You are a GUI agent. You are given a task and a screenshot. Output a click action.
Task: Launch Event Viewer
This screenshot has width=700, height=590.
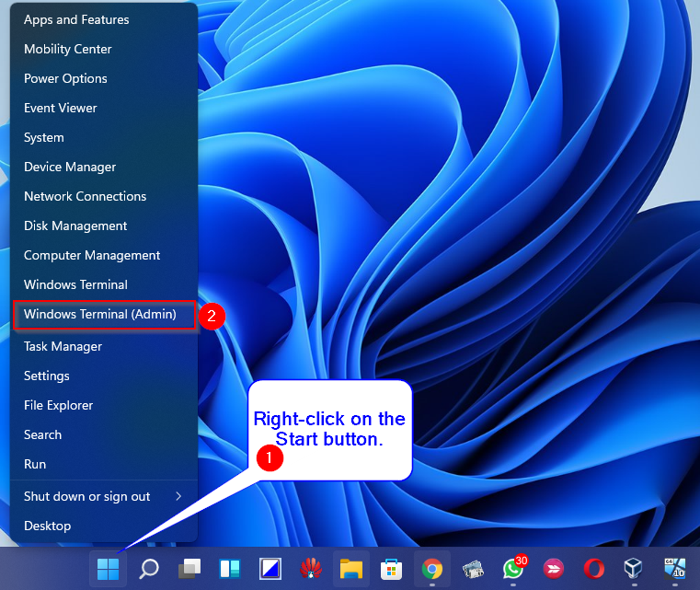104,108
